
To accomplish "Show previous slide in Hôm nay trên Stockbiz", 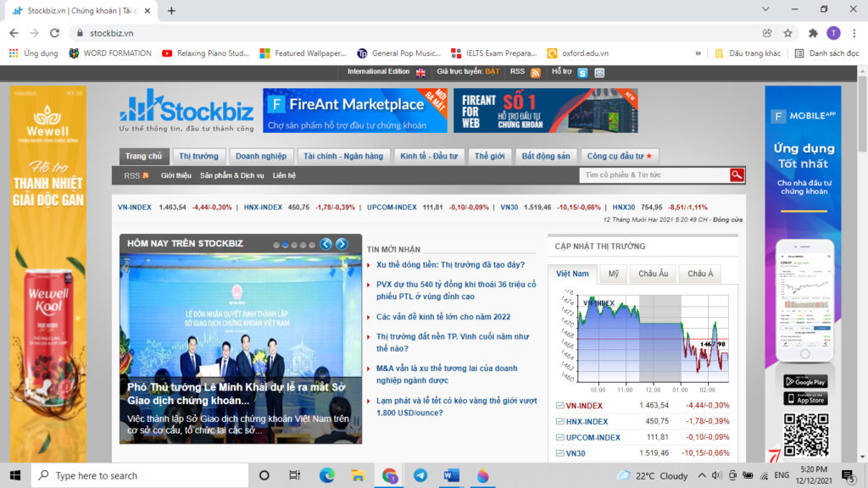I will (x=326, y=244).
